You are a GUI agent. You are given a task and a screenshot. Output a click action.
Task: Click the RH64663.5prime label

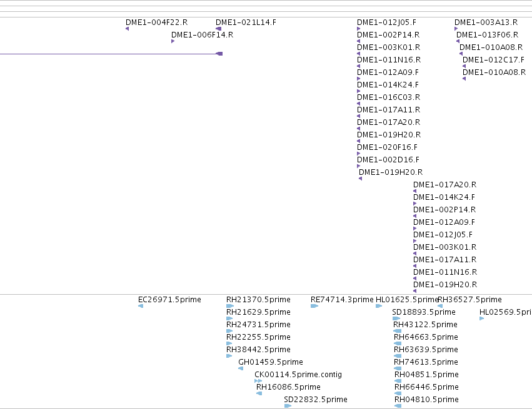click(x=426, y=337)
